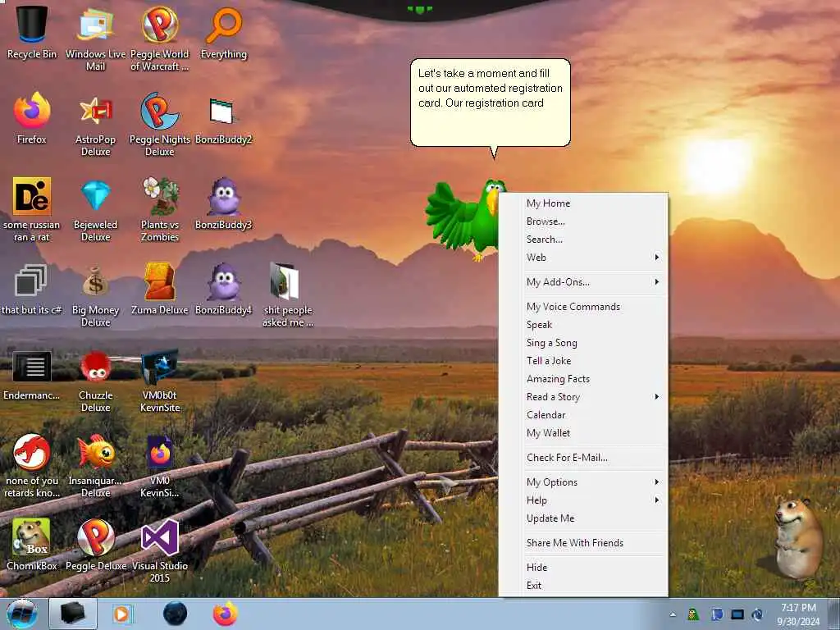Select the VM0 KevinSi... shortcut icon
This screenshot has width=840, height=630.
click(x=160, y=466)
